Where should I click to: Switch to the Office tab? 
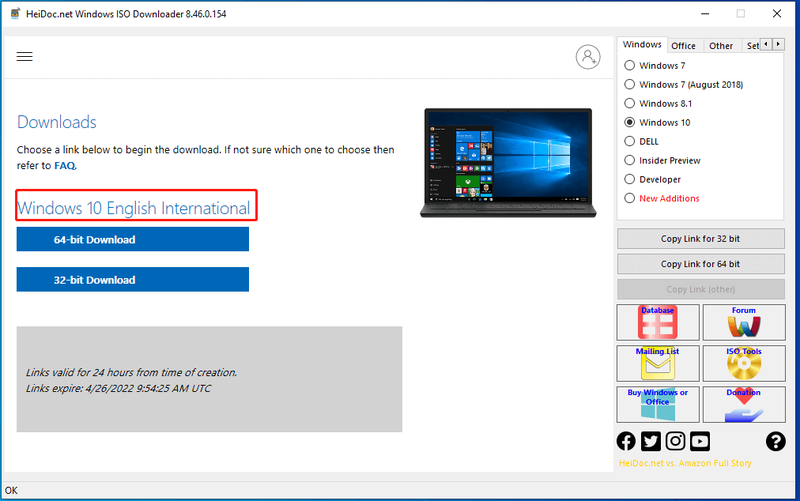coord(683,46)
